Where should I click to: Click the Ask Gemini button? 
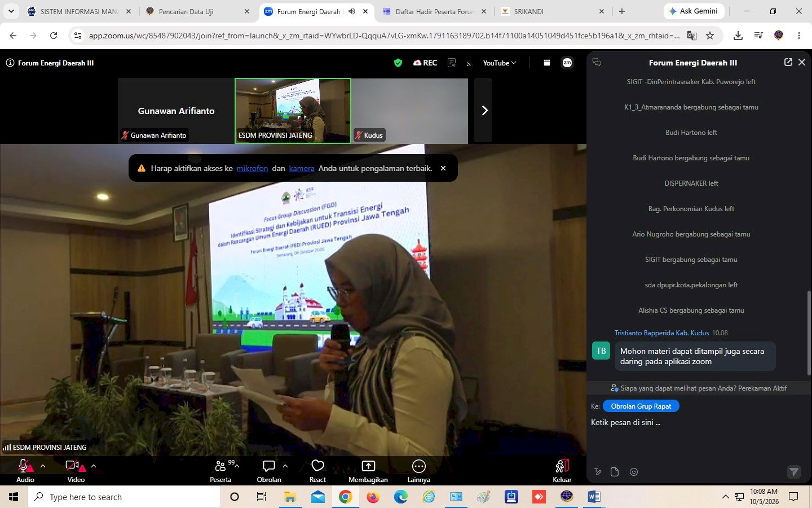pos(693,11)
